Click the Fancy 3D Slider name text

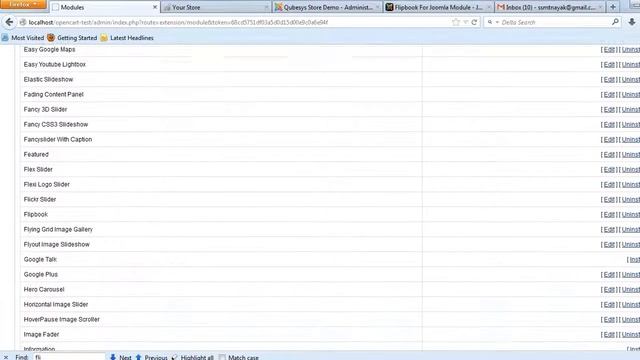45,109
